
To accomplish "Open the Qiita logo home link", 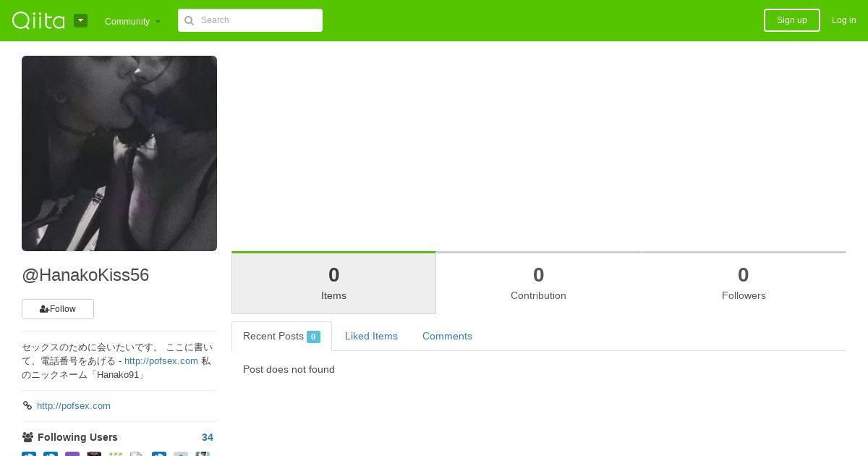I will coord(38,20).
